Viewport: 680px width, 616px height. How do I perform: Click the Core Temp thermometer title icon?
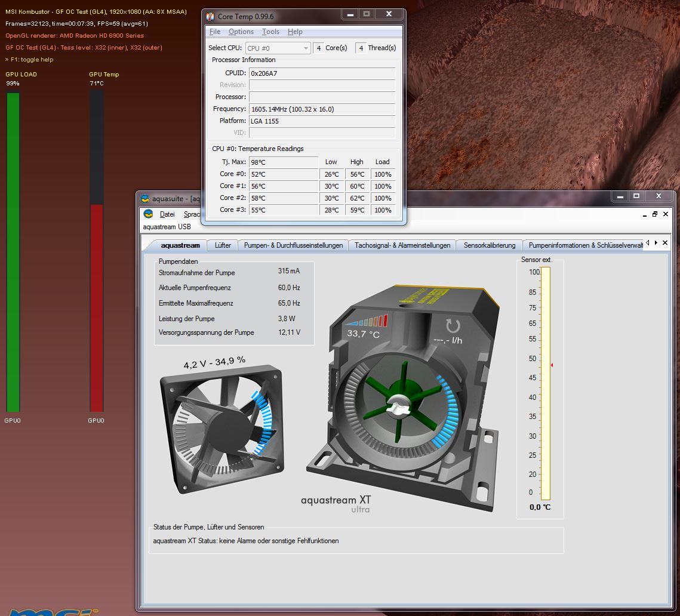210,16
